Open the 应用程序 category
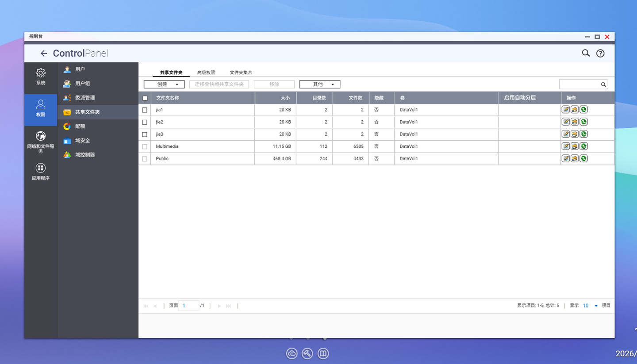Viewport: 637px width, 364px height. (41, 172)
